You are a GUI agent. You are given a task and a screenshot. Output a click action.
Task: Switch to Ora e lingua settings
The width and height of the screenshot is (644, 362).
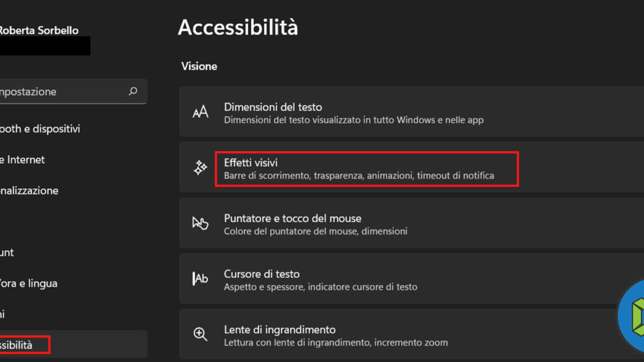pos(29,283)
